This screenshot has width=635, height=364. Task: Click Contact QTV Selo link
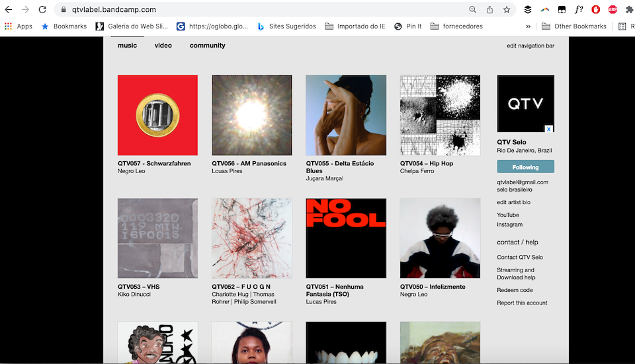pos(520,257)
